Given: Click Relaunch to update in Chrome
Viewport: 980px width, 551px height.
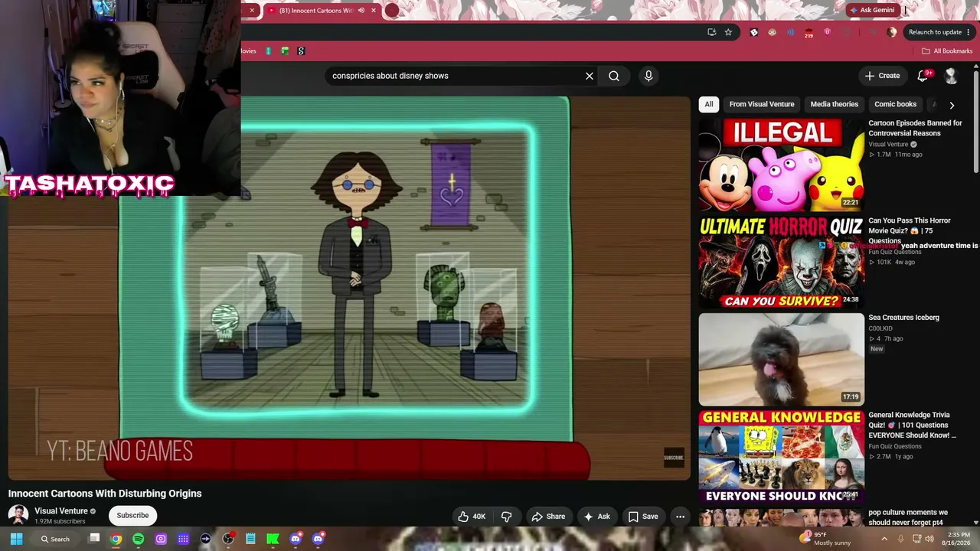Looking at the screenshot, I should point(935,32).
